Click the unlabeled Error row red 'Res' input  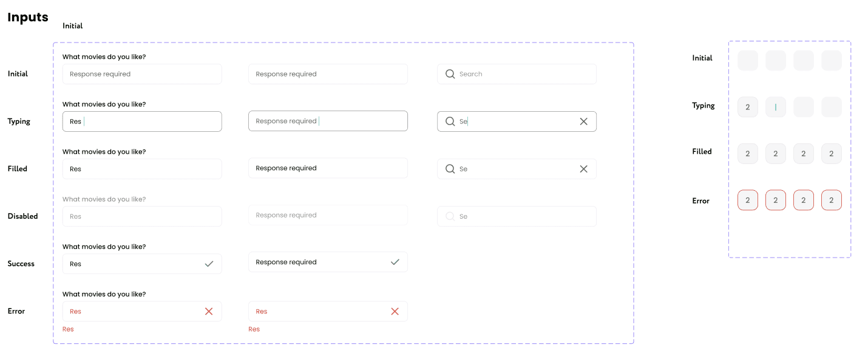(x=328, y=311)
